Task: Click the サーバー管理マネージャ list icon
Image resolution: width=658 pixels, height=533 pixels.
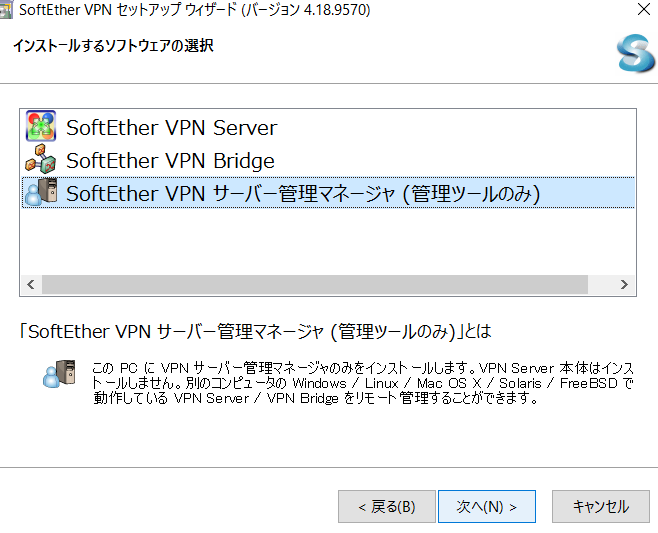Action: click(x=41, y=192)
